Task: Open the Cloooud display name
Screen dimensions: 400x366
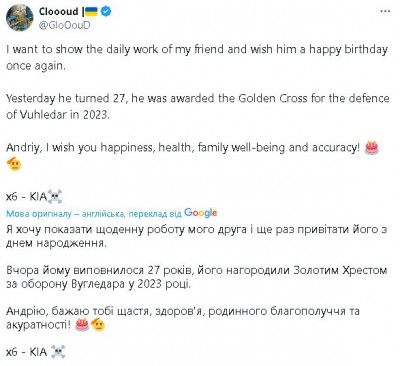Action: click(x=59, y=12)
